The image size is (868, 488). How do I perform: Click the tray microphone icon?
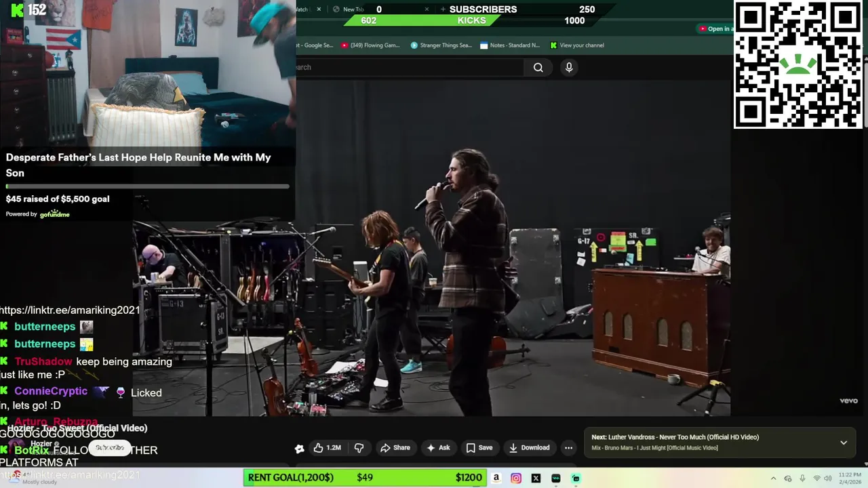point(802,479)
